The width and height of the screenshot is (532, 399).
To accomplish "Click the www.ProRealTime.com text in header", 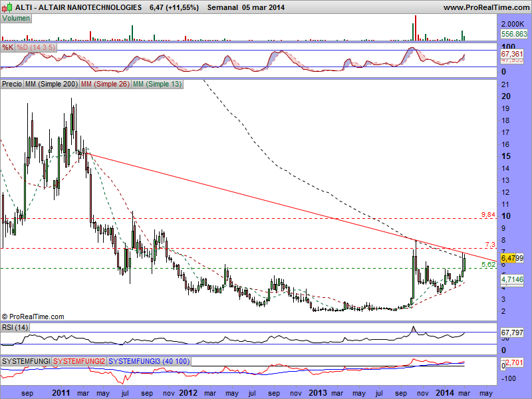I will coord(486,7).
